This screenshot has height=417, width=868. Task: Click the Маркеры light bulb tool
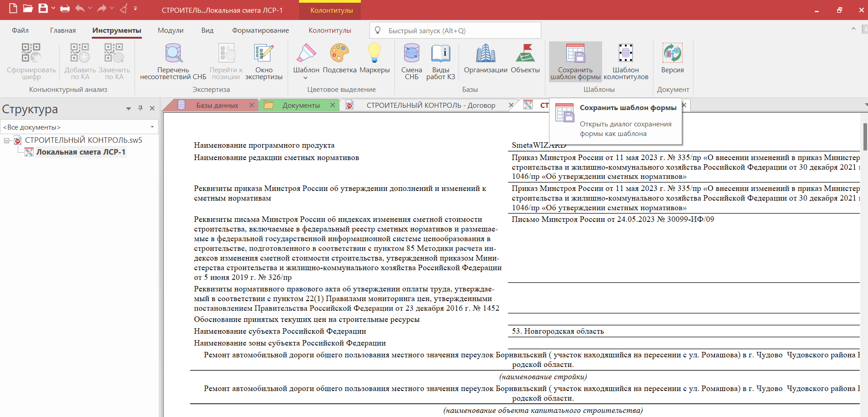[374, 58]
